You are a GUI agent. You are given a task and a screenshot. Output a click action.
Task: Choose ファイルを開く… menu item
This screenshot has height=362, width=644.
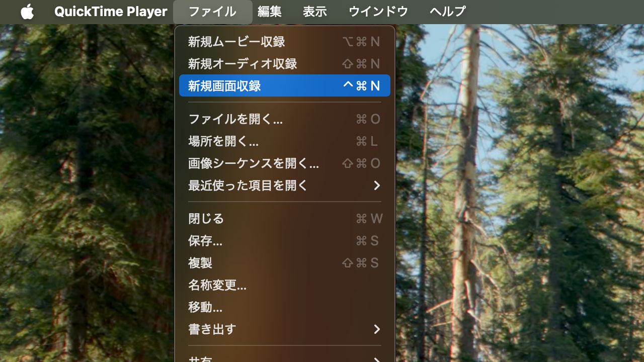tap(285, 119)
